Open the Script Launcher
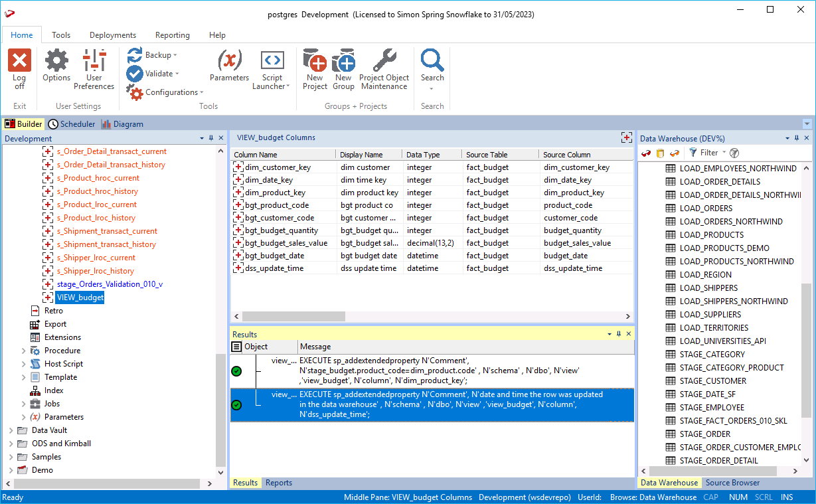Image resolution: width=816 pixels, height=504 pixels. 272,61
